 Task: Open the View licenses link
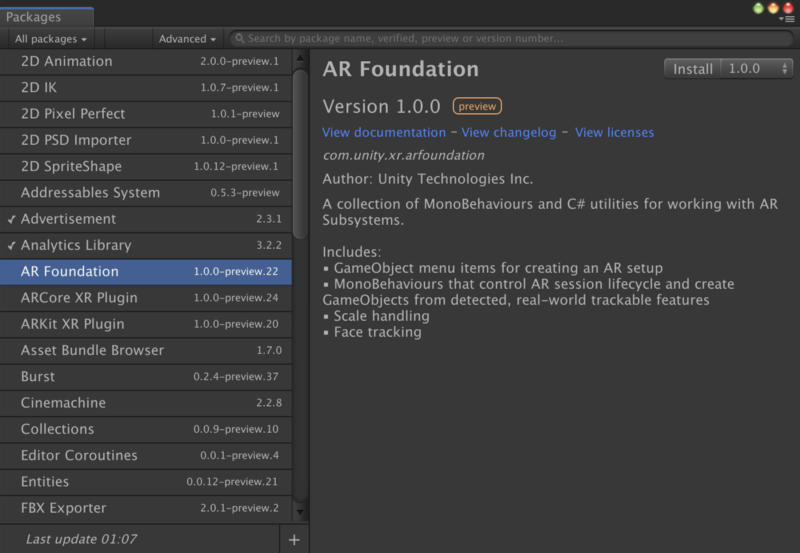pos(614,132)
